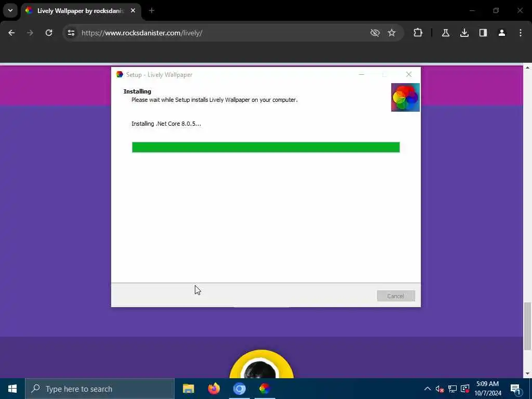Click the taskbar search box
Screen dimensions: 532x399
(100, 389)
